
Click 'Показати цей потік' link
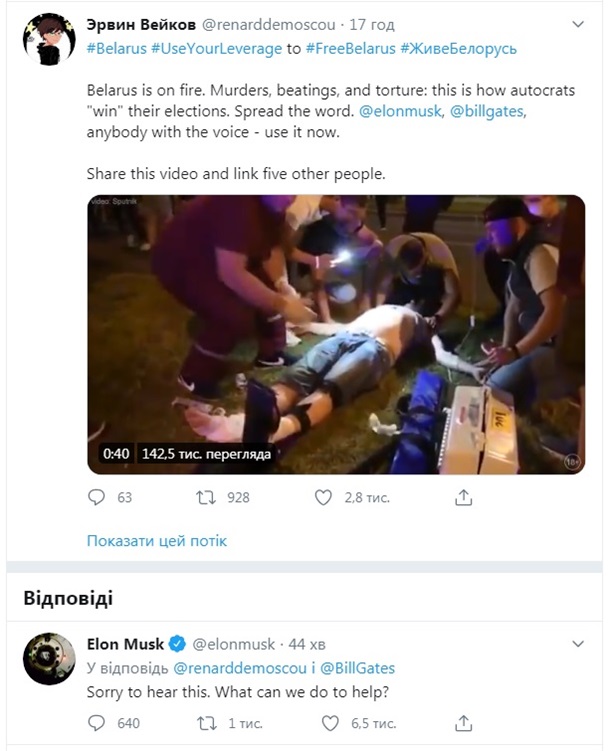[x=157, y=541]
